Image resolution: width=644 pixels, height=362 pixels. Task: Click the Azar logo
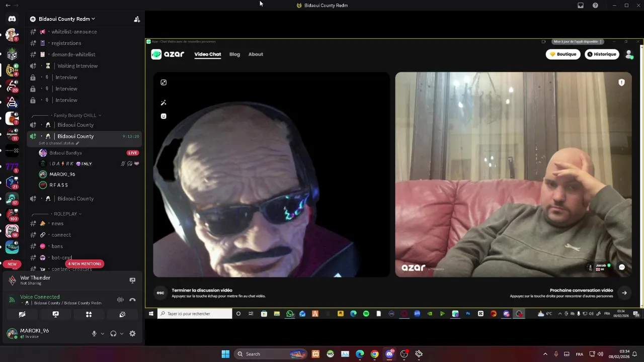168,54
